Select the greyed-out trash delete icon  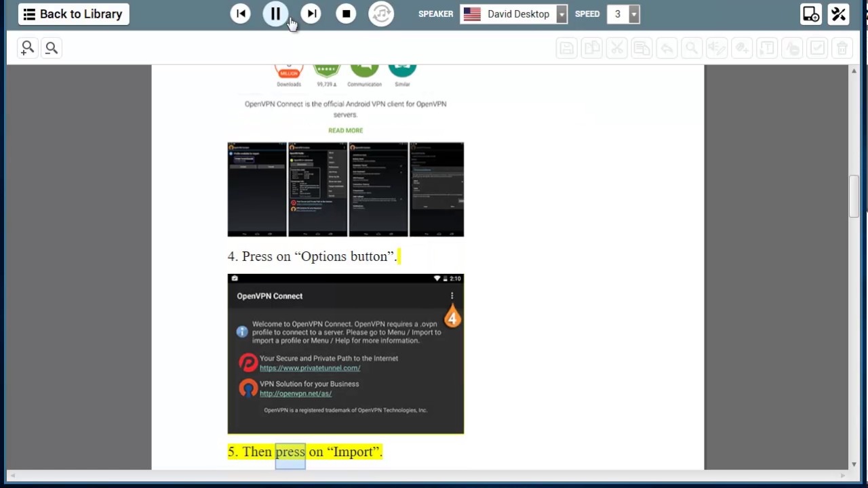(842, 48)
